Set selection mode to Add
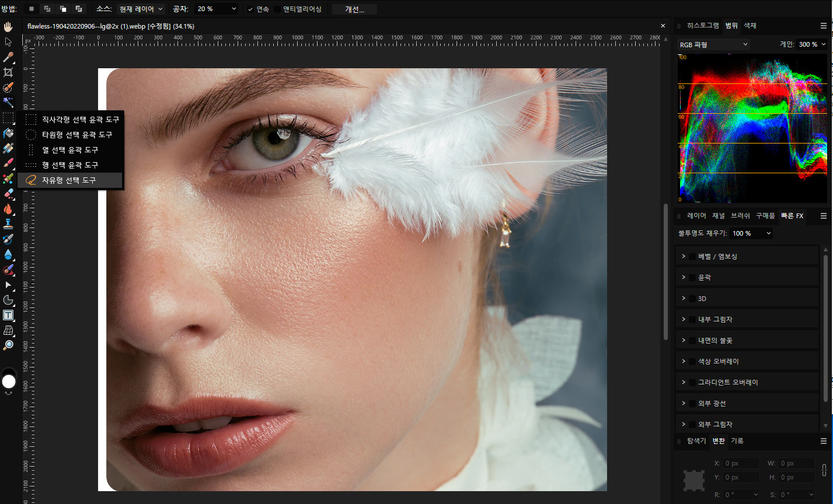This screenshot has width=833, height=504. point(47,9)
